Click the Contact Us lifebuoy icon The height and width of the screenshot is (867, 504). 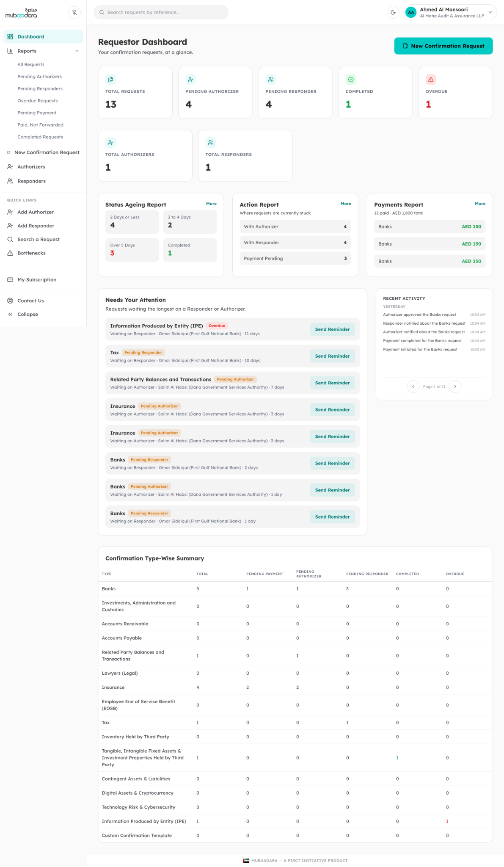click(10, 301)
